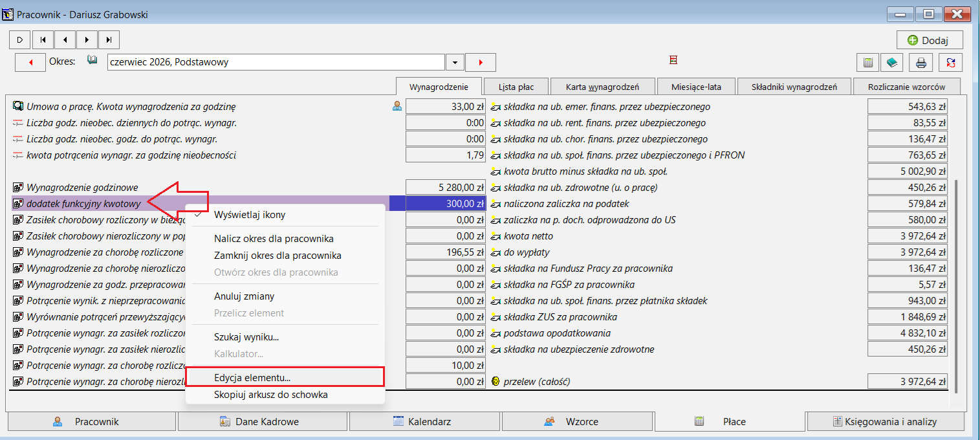Screen dimensions: 980x440
Task: Click the icon beside dodatek funkcyjny kwotowy
Action: (18, 204)
